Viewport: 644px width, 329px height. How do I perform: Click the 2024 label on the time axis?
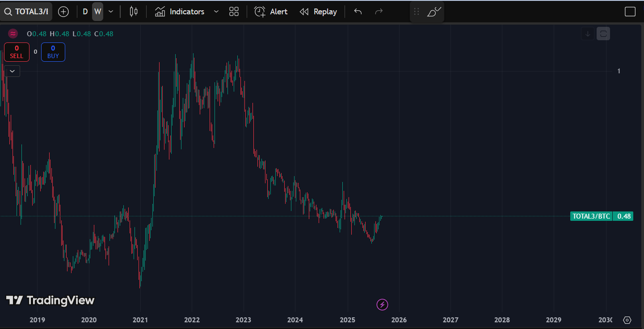(x=295, y=320)
